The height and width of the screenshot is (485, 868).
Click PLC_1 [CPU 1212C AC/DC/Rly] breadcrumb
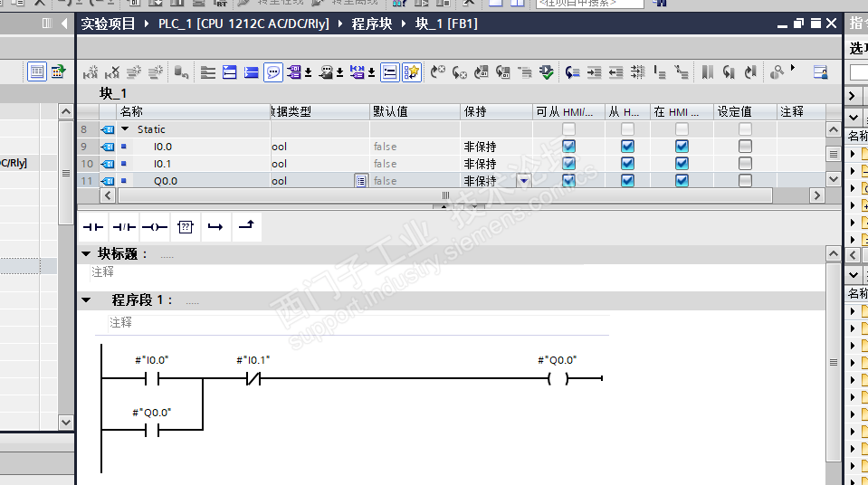tap(243, 24)
